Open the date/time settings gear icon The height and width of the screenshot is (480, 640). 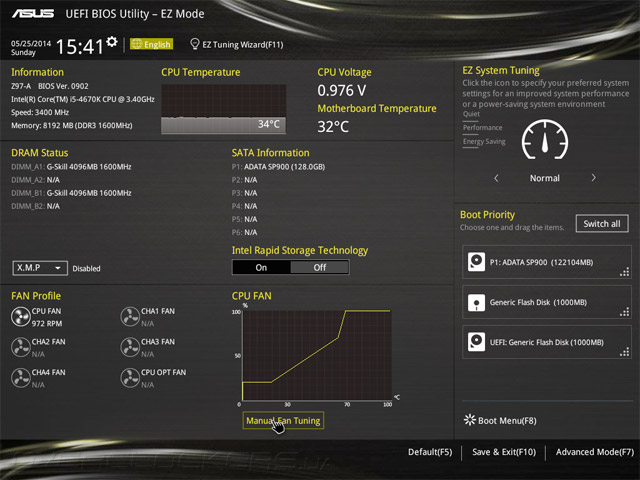[112, 42]
